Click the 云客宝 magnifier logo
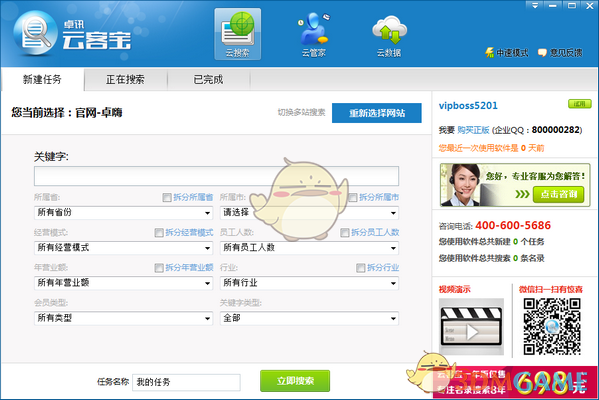This screenshot has height=400, width=599. tap(36, 33)
